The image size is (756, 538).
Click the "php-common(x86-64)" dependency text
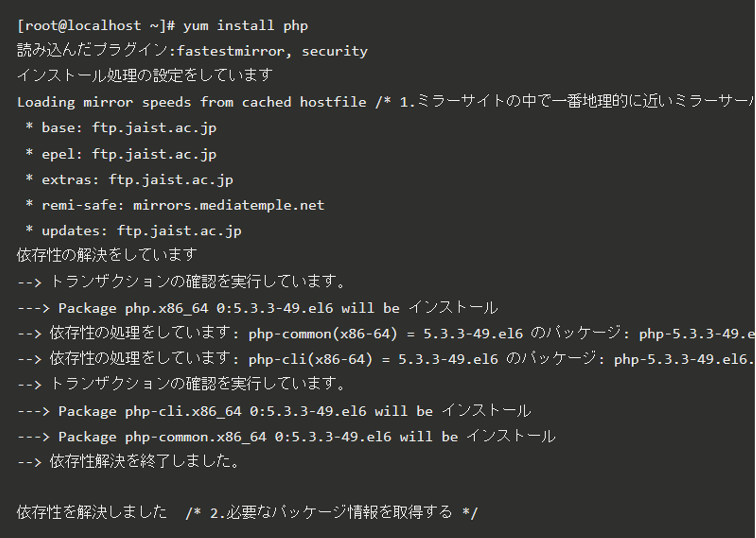tap(323, 334)
